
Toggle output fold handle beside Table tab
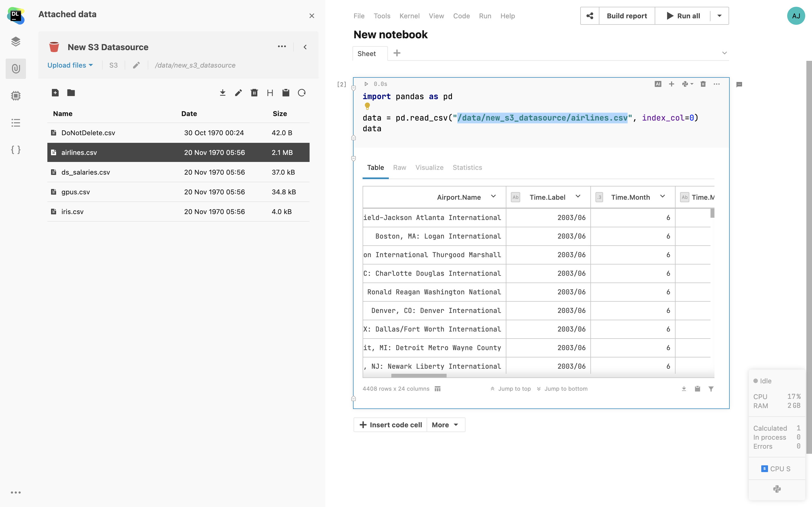pos(353,158)
